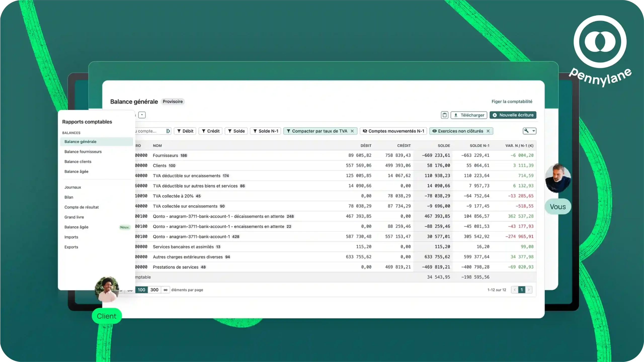Select page 1 in pagination
Screen dimensions: 644x362
coord(522,290)
